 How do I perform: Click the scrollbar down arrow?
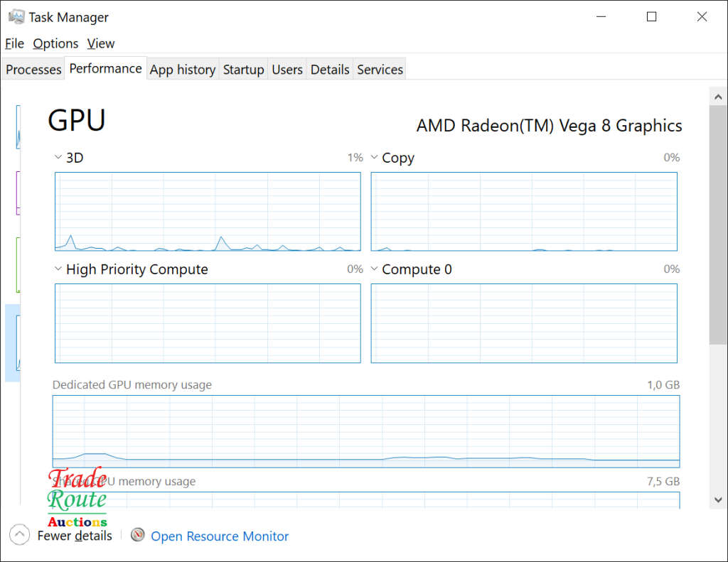click(717, 499)
